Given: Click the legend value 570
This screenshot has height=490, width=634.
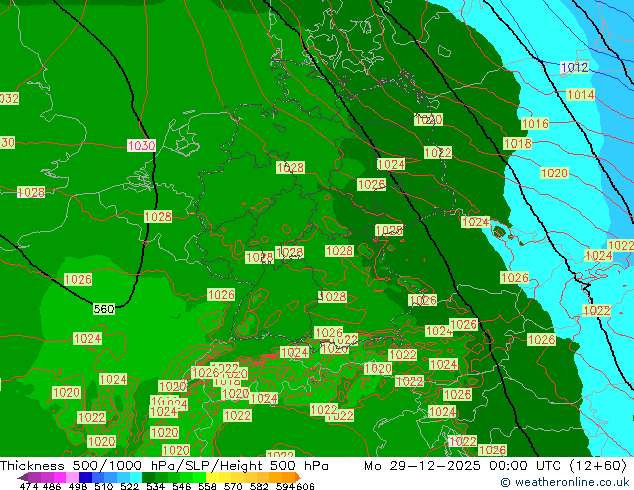Looking at the screenshot, I should point(233,486).
